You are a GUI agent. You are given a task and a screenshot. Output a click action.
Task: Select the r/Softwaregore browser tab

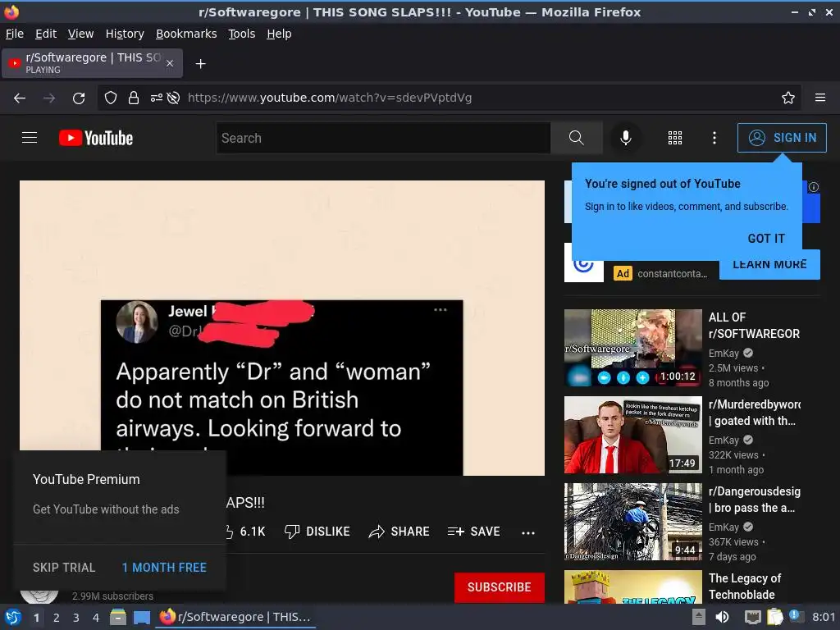tap(92, 63)
